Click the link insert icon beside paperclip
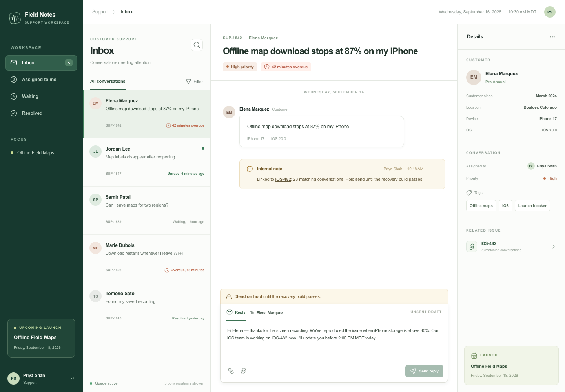Screen dimensions: 565x392 point(243,371)
